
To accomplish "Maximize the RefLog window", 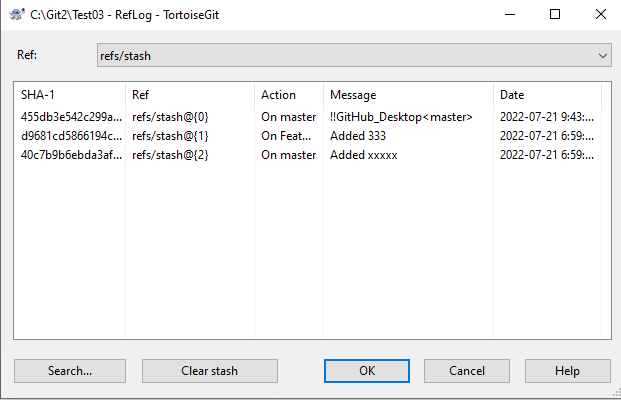I will [555, 15].
